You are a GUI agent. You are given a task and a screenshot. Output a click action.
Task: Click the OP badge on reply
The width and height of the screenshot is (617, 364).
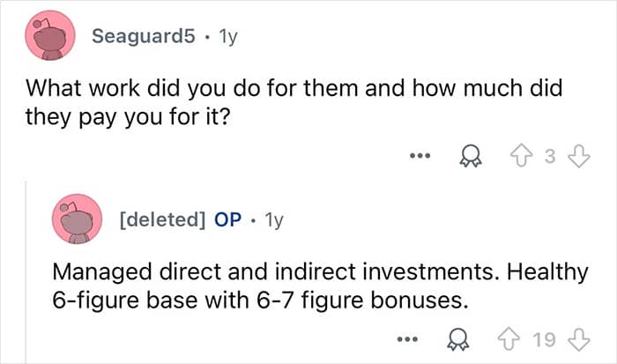[228, 219]
